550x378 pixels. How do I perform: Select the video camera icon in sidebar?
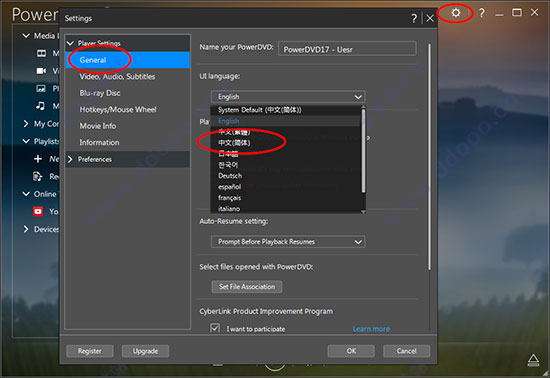tap(41, 71)
